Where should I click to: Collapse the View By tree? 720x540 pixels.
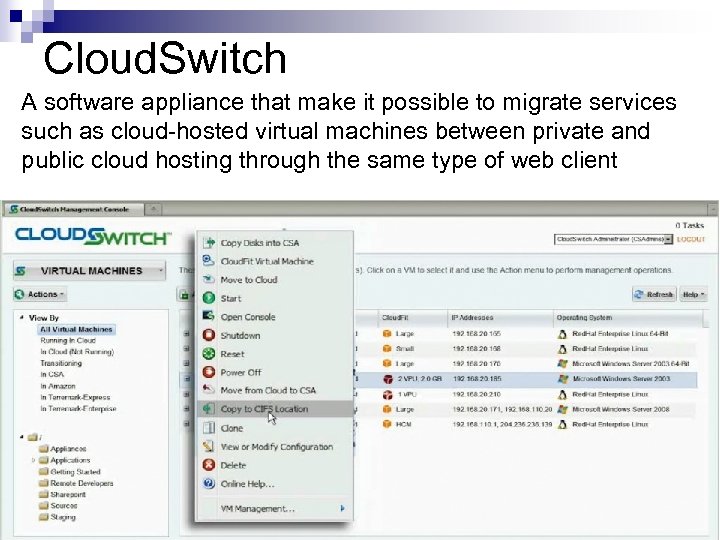tap(22, 317)
